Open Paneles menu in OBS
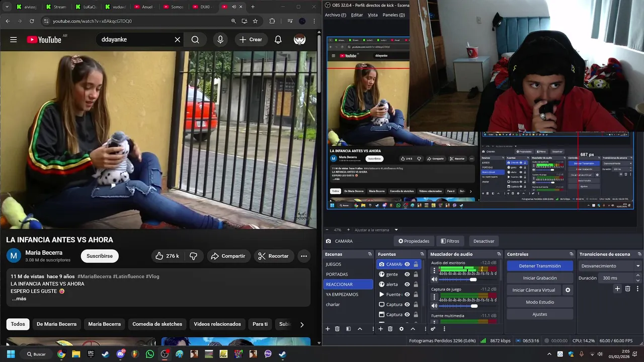Viewport: 644px width, 362px height. 393,15
